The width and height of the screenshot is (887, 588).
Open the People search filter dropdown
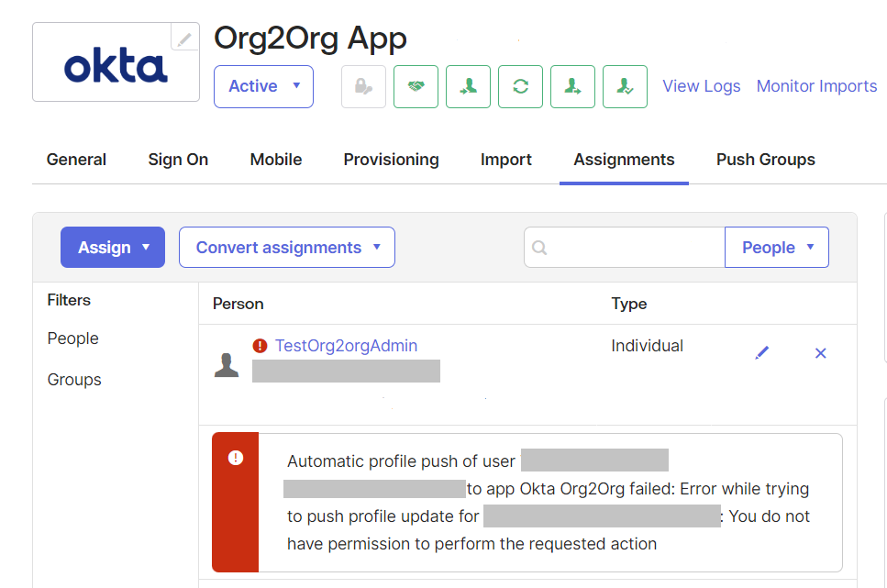point(776,247)
